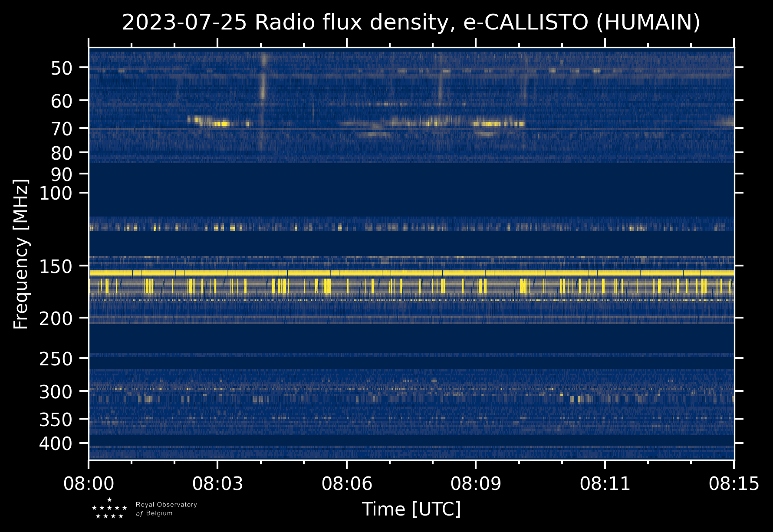Image resolution: width=773 pixels, height=532 pixels.
Task: Click the Royal Observatory text beside logo
Action: (166, 505)
